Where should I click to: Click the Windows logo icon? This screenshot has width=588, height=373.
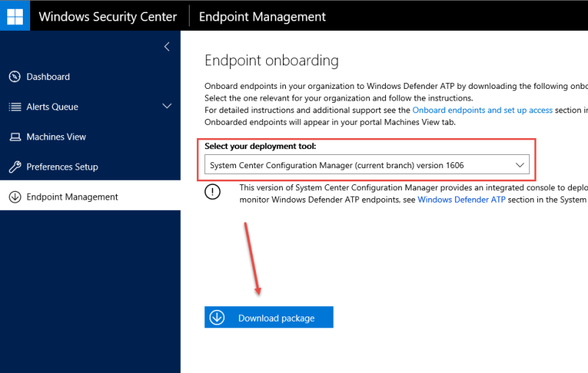click(15, 15)
